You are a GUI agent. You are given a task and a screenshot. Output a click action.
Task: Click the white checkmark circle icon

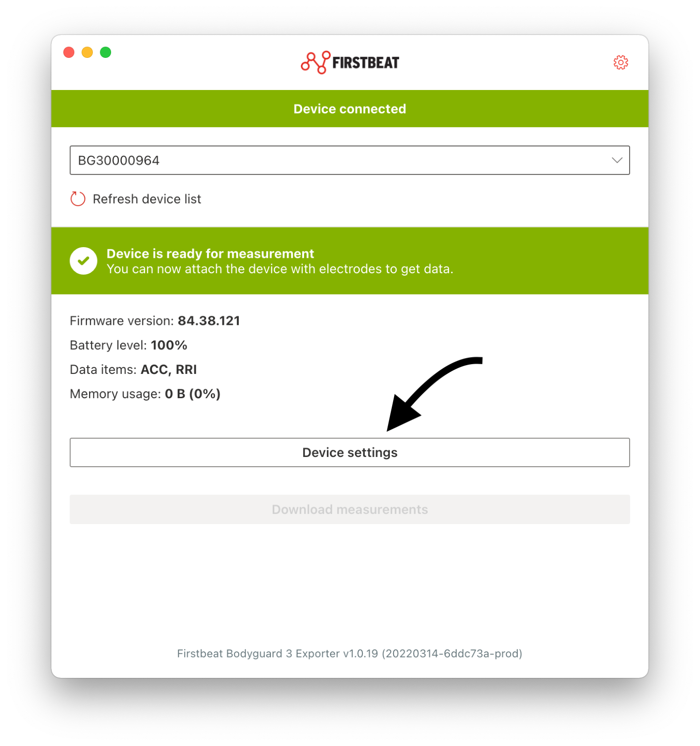point(83,261)
